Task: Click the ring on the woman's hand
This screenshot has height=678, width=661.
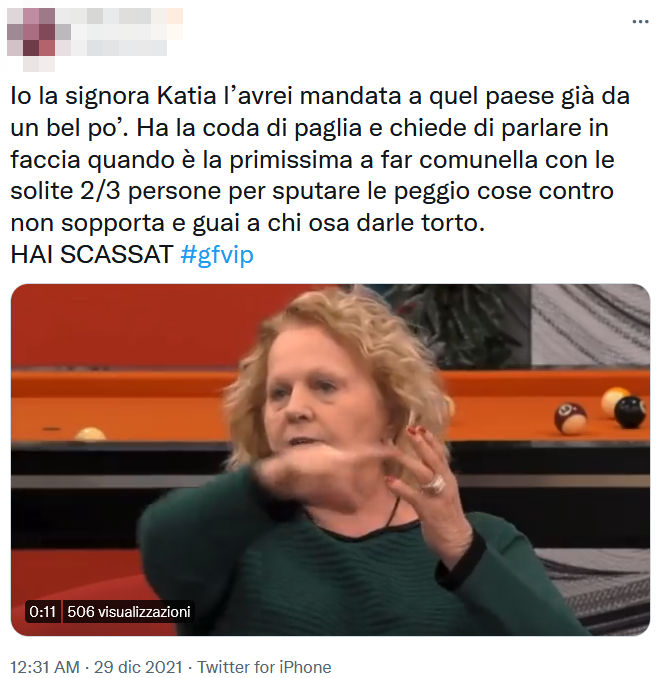Action: tap(434, 485)
